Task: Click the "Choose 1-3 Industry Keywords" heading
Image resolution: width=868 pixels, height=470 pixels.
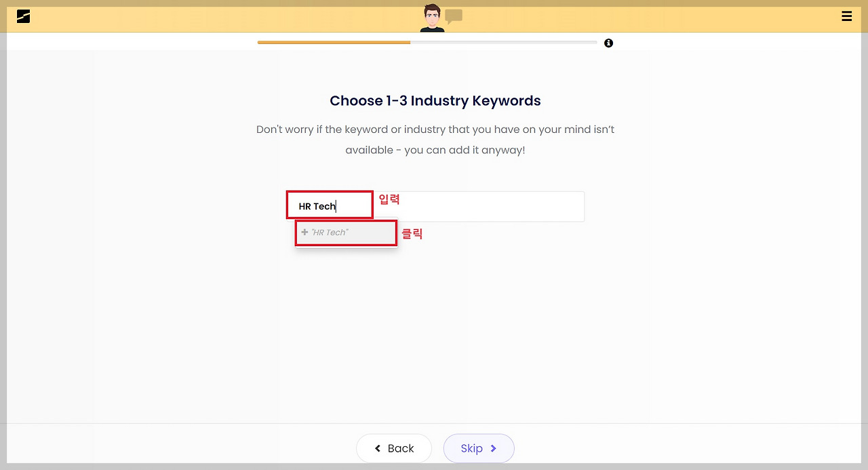Action: click(435, 101)
